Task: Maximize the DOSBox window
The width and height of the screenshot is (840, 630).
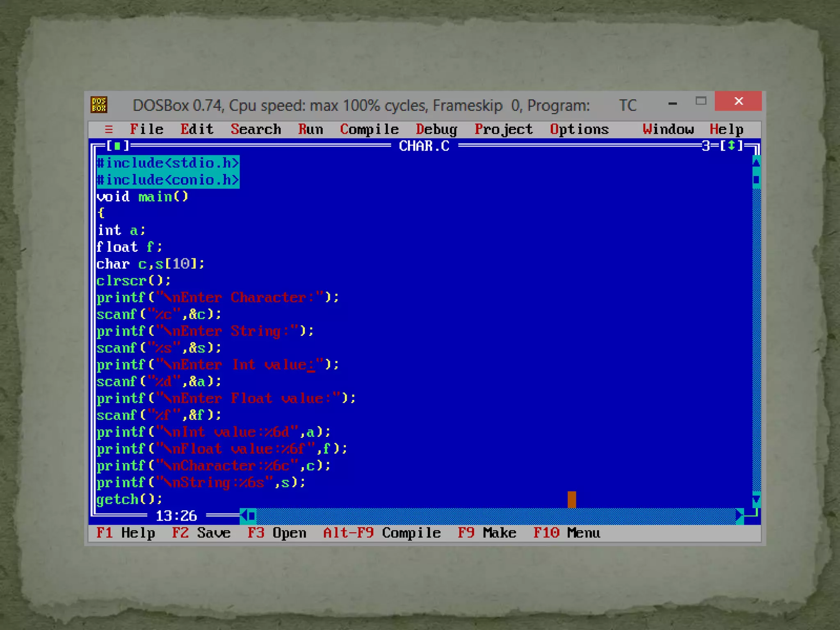Action: tap(701, 101)
